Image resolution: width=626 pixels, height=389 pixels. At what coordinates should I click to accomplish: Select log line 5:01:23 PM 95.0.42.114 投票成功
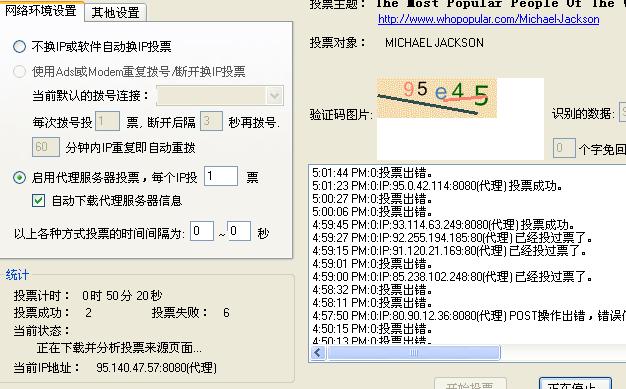(438, 186)
